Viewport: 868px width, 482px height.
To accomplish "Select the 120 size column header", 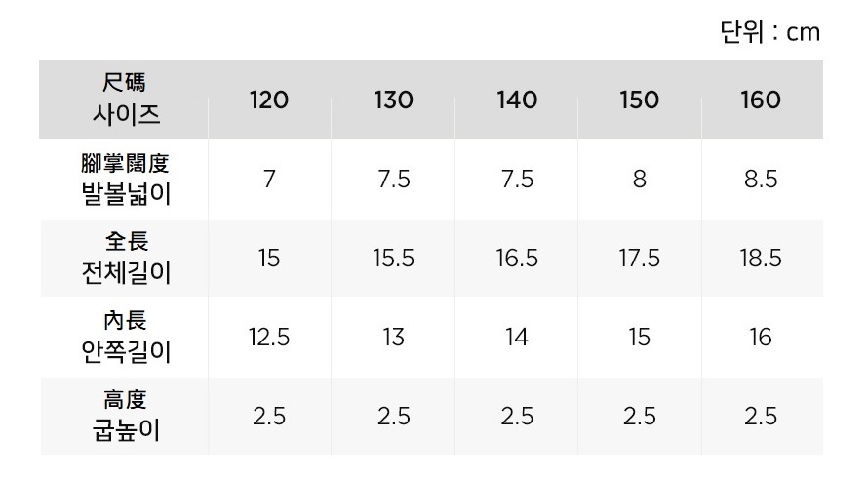I will pyautogui.click(x=269, y=100).
